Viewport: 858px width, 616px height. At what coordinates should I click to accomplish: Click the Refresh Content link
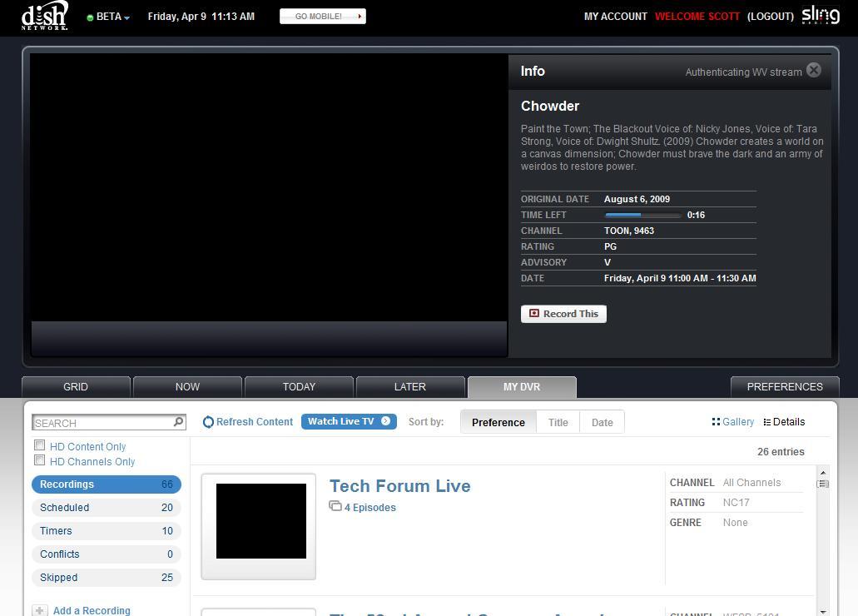[x=255, y=422]
